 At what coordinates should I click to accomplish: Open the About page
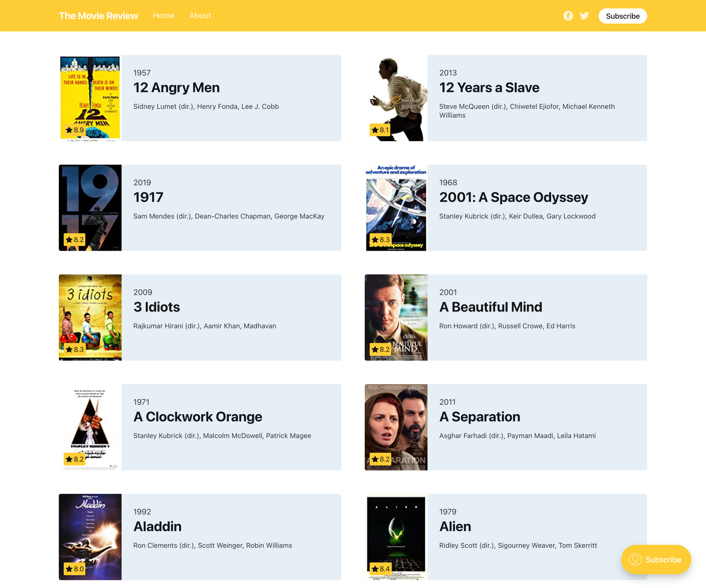(x=200, y=16)
